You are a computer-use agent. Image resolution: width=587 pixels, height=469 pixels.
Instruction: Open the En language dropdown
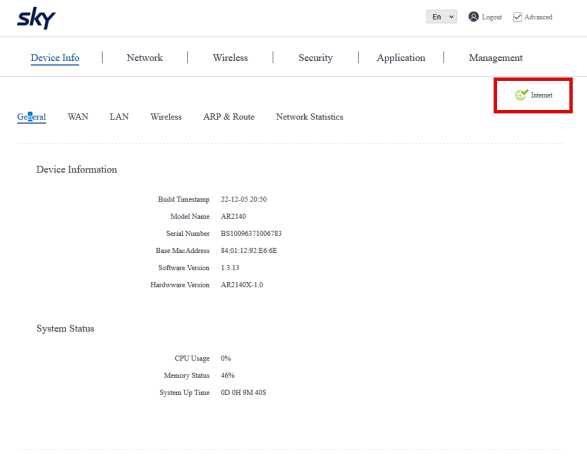(x=441, y=17)
